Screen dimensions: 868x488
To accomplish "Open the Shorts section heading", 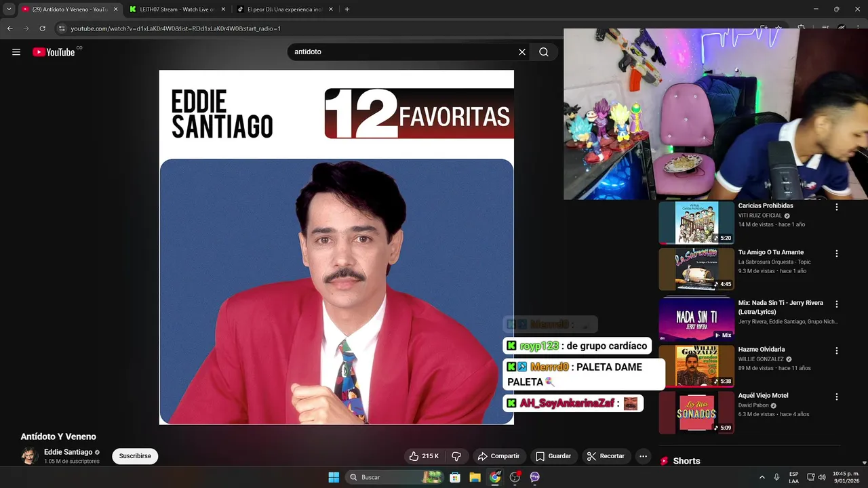I will [686, 461].
